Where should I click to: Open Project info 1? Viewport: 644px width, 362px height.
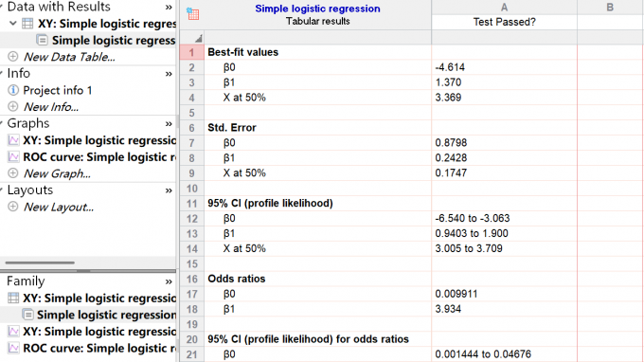point(57,90)
